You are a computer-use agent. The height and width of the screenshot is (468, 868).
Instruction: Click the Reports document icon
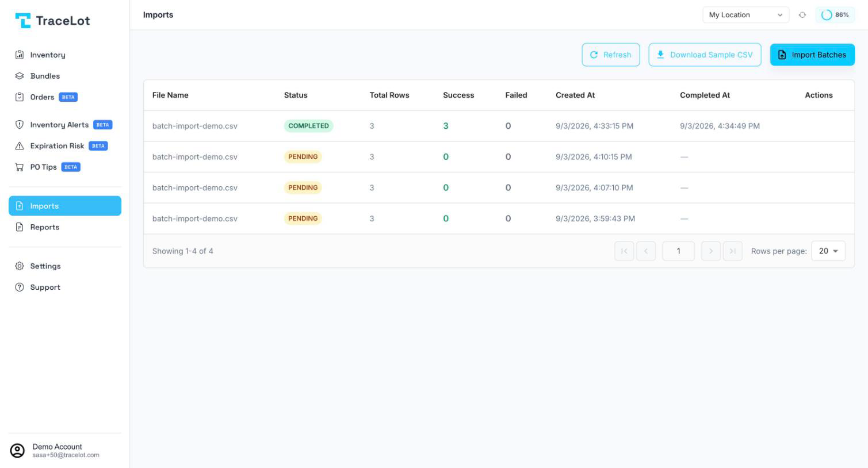tap(20, 227)
